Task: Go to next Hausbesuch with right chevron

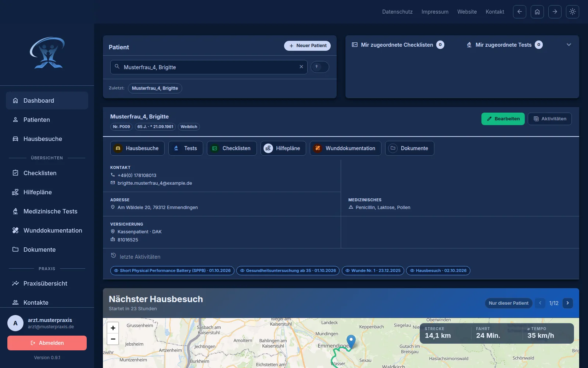Action: tap(568, 303)
